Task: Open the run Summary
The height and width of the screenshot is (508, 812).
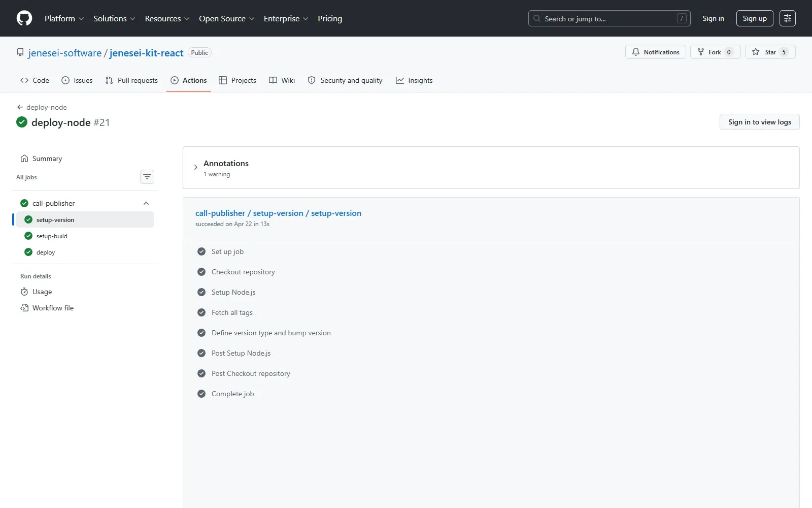Action: [85, 158]
